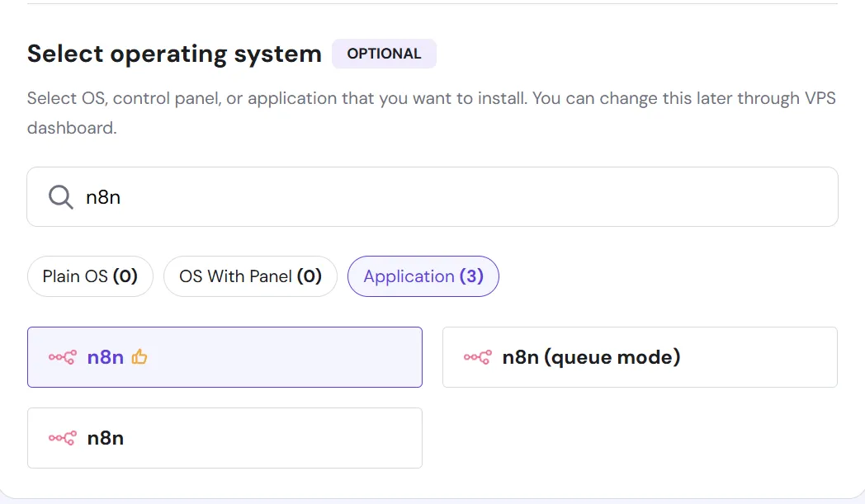Click the (3) count on Application
The image size is (865, 504).
click(471, 276)
